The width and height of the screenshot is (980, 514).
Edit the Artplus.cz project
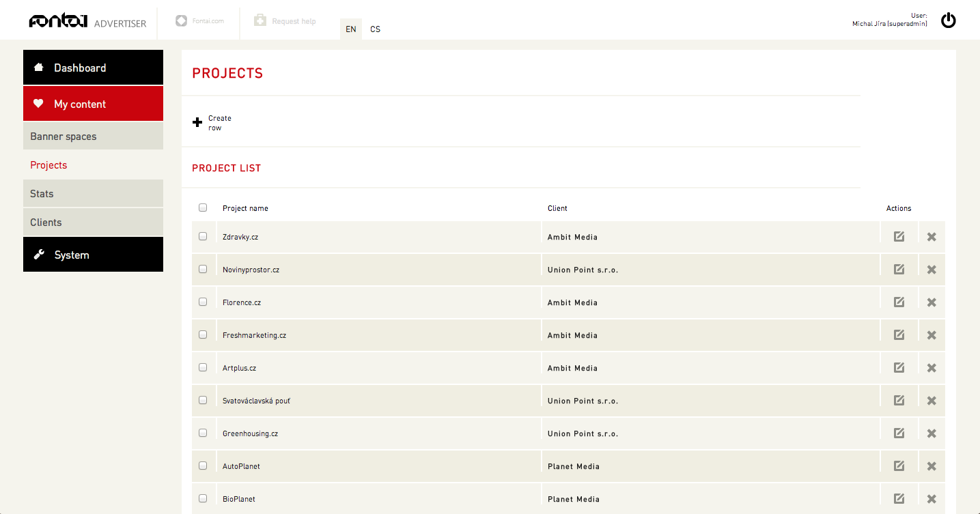coord(899,368)
